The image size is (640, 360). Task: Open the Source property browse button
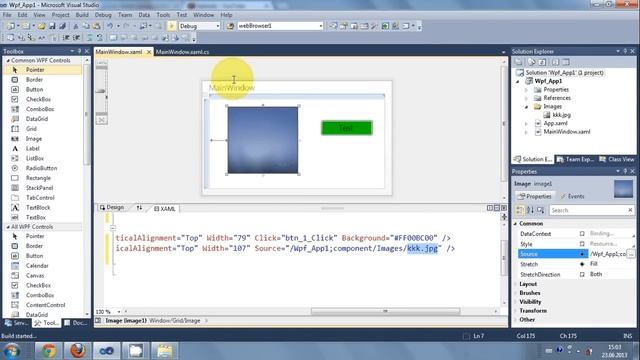click(631, 254)
